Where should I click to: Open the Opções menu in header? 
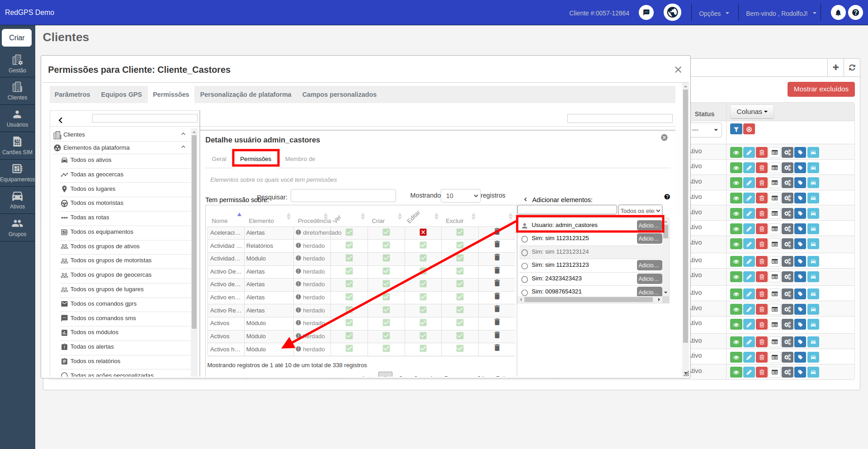pyautogui.click(x=714, y=13)
